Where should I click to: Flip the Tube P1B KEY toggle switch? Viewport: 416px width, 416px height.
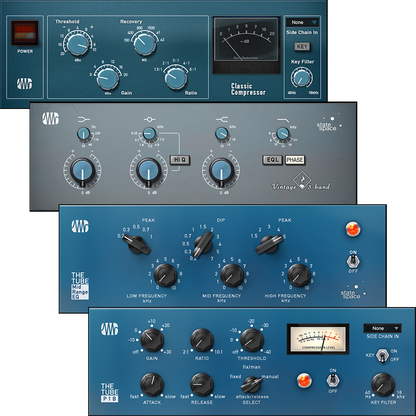382,356
